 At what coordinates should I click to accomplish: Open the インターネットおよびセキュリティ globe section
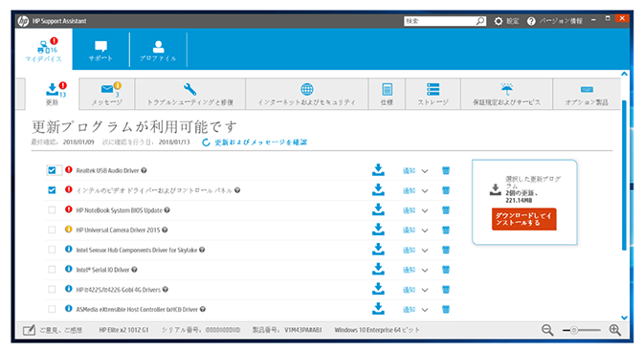click(x=307, y=94)
